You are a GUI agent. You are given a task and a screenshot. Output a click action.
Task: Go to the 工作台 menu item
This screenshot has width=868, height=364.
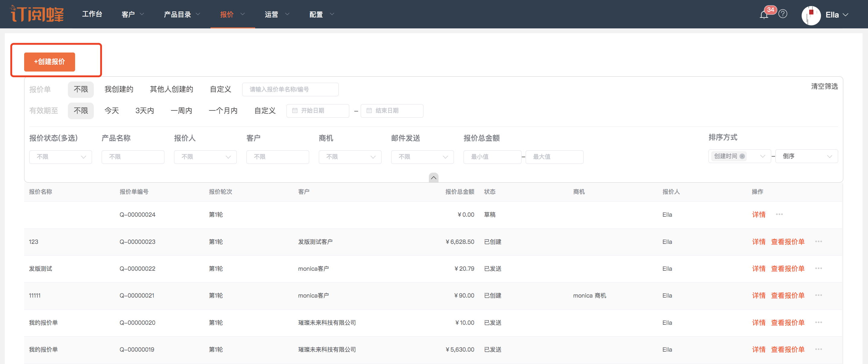pyautogui.click(x=92, y=14)
